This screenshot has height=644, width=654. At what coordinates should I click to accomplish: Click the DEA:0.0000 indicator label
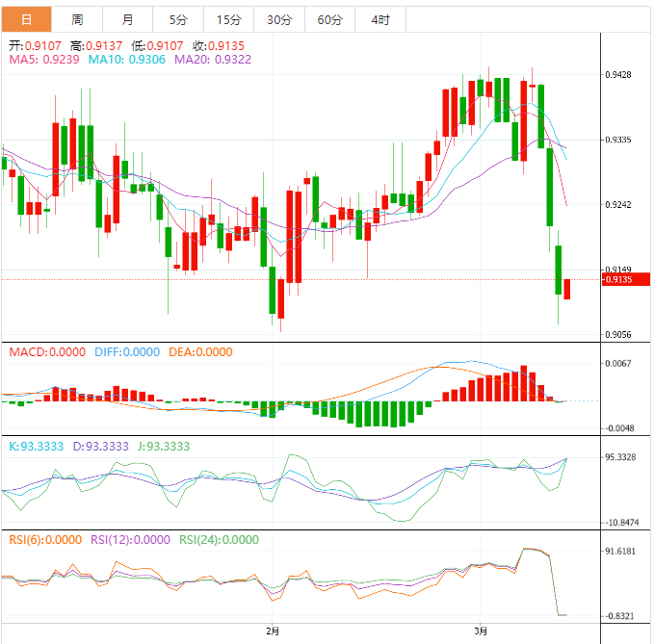tap(200, 352)
